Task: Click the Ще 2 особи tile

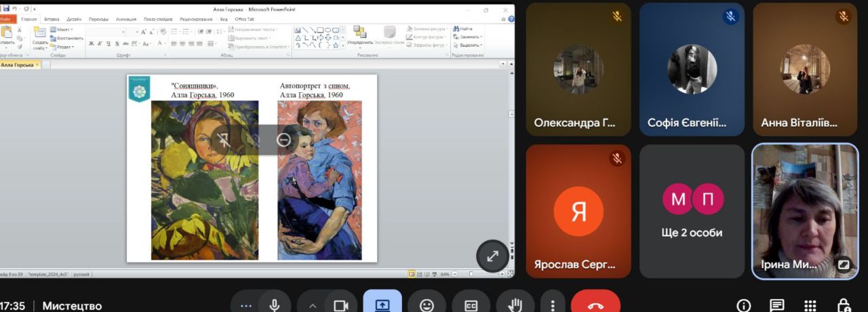Action: 692,211
